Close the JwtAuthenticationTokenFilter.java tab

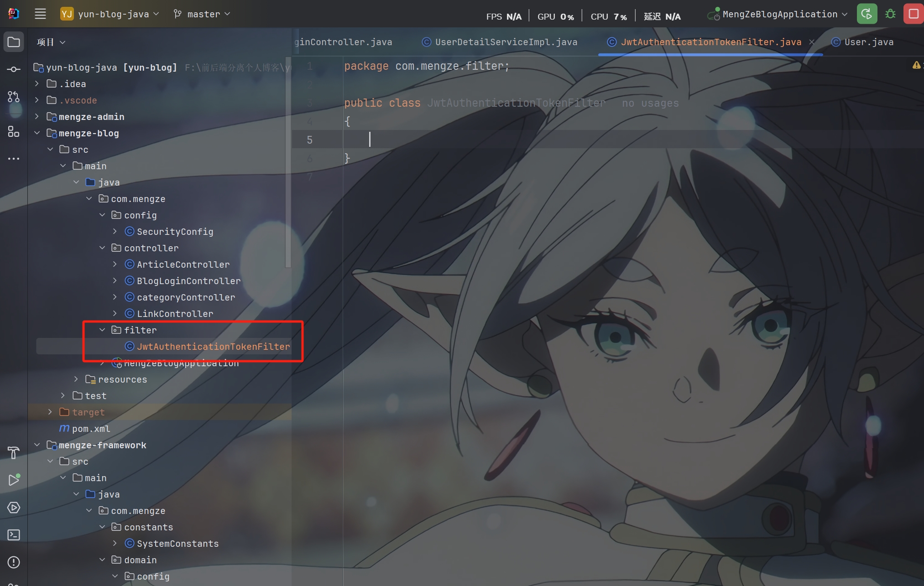coord(812,42)
